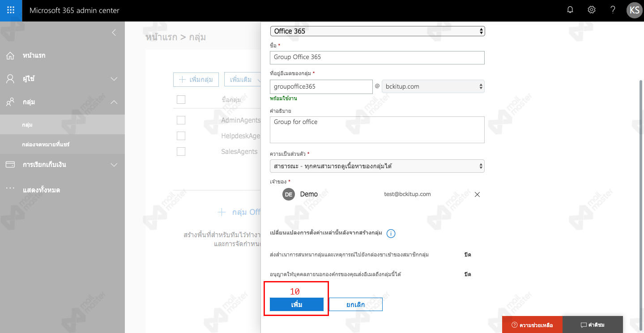Click หน้าแรก breadcrumb link
This screenshot has width=644, height=333.
(161, 37)
